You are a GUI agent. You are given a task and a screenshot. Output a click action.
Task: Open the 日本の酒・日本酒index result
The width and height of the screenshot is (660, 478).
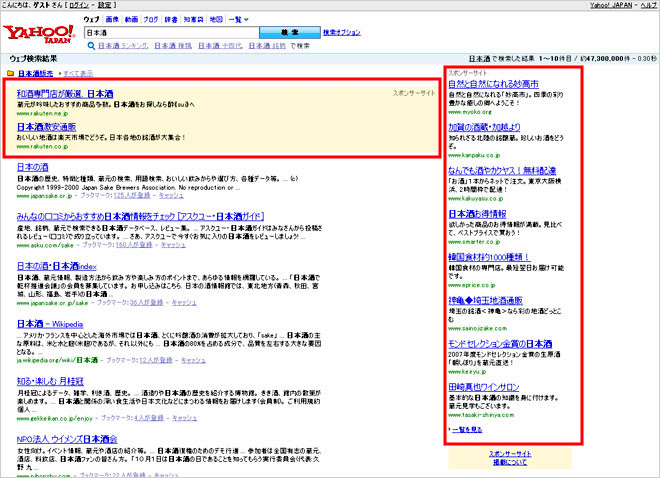click(x=56, y=266)
